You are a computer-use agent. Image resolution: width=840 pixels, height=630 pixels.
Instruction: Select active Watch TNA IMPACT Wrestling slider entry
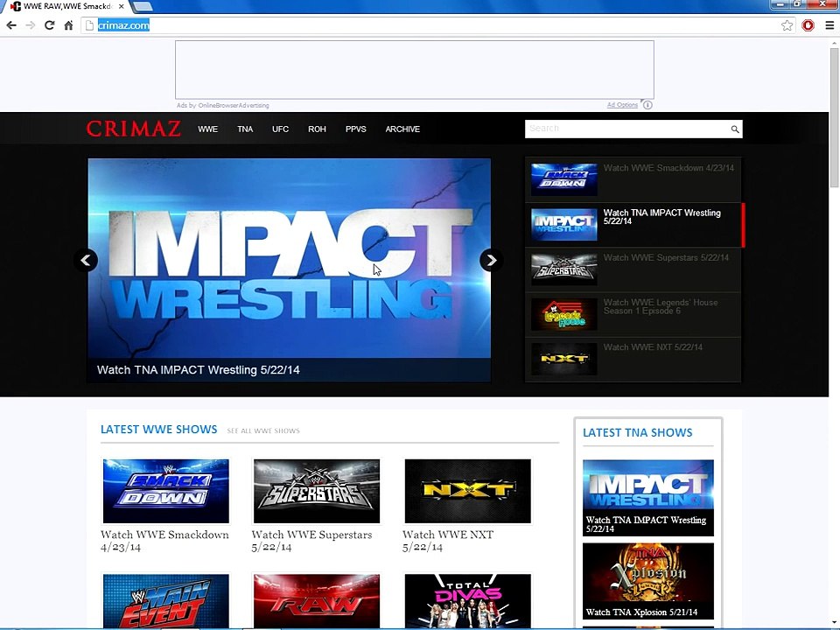pos(633,224)
